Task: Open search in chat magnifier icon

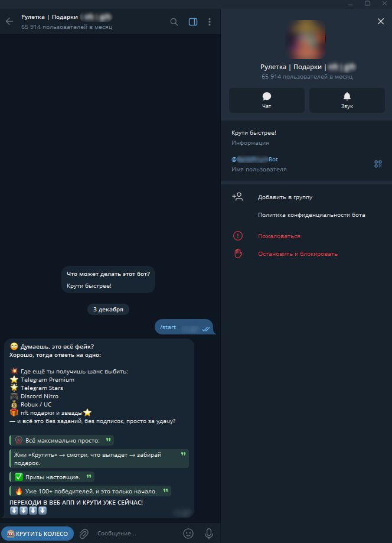Action: click(x=174, y=22)
